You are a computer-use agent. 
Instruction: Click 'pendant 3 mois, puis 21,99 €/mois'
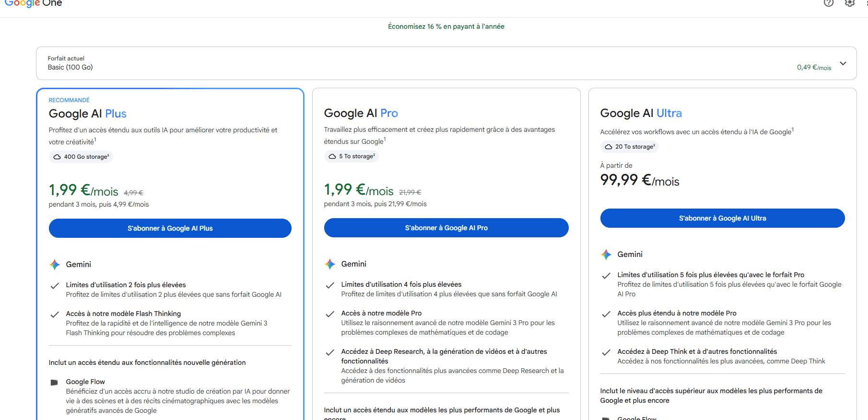point(375,204)
